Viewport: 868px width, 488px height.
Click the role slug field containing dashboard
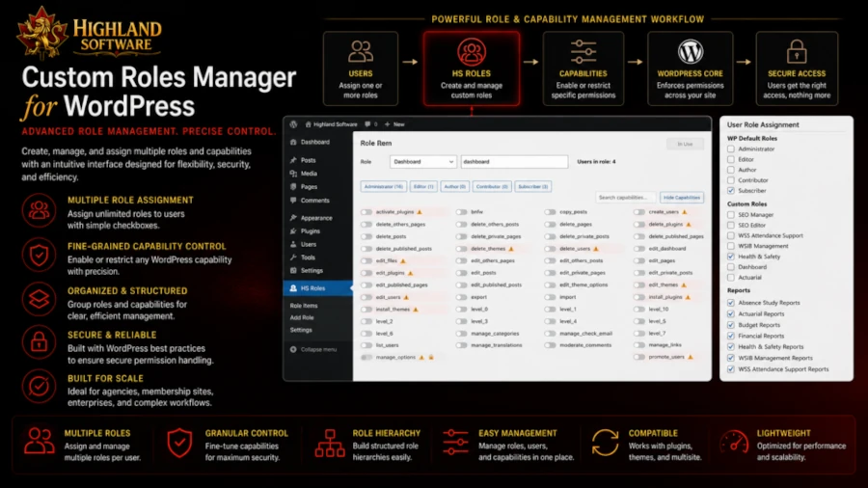point(514,162)
